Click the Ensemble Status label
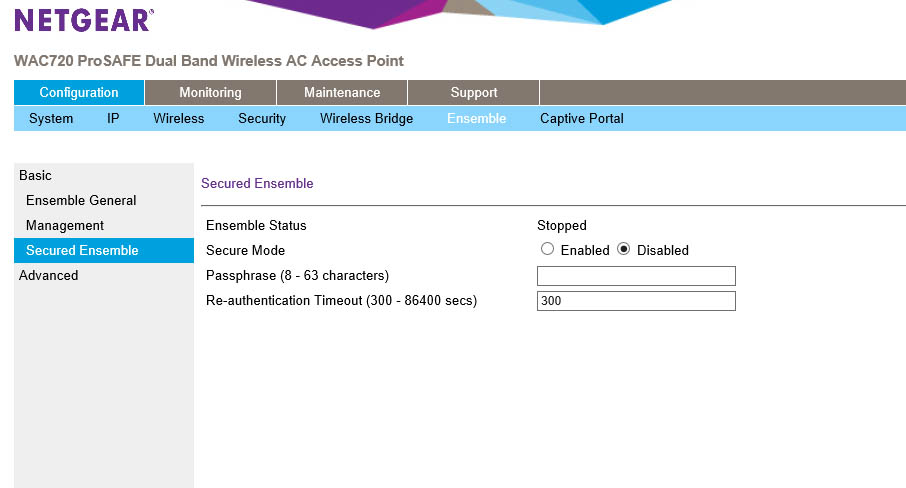The width and height of the screenshot is (906, 488). 256,225
